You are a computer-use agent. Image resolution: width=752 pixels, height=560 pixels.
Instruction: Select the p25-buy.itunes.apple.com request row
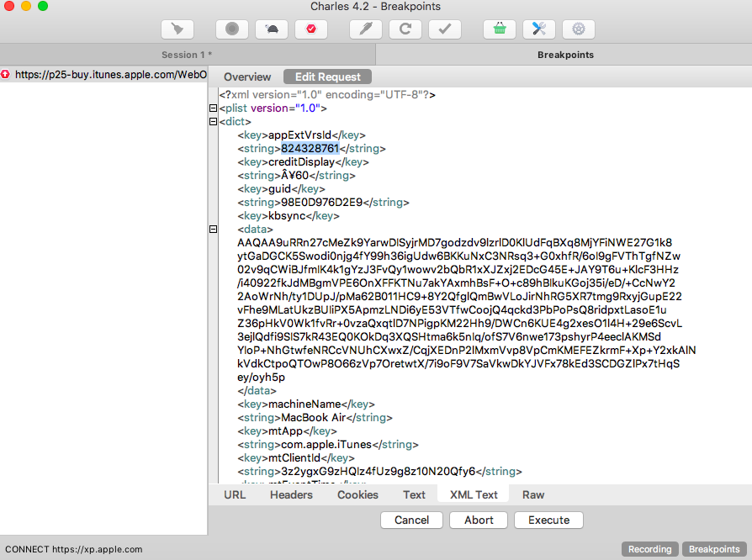click(103, 74)
